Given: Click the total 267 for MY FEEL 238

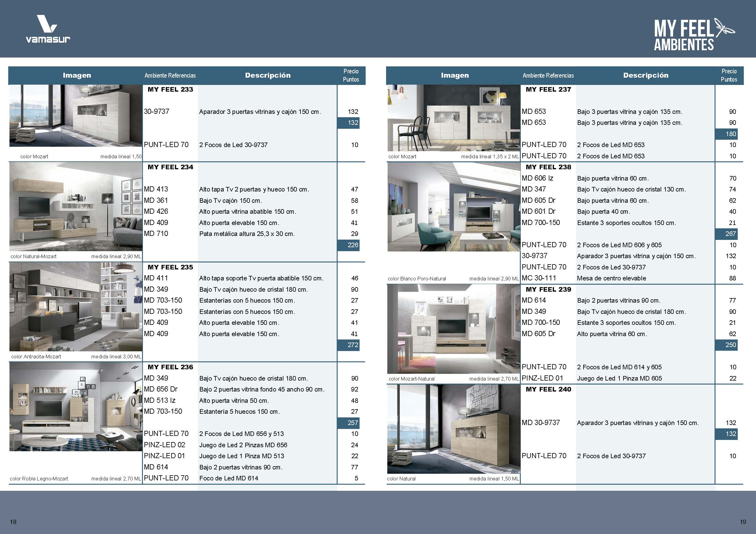Looking at the screenshot, I should [x=726, y=234].
